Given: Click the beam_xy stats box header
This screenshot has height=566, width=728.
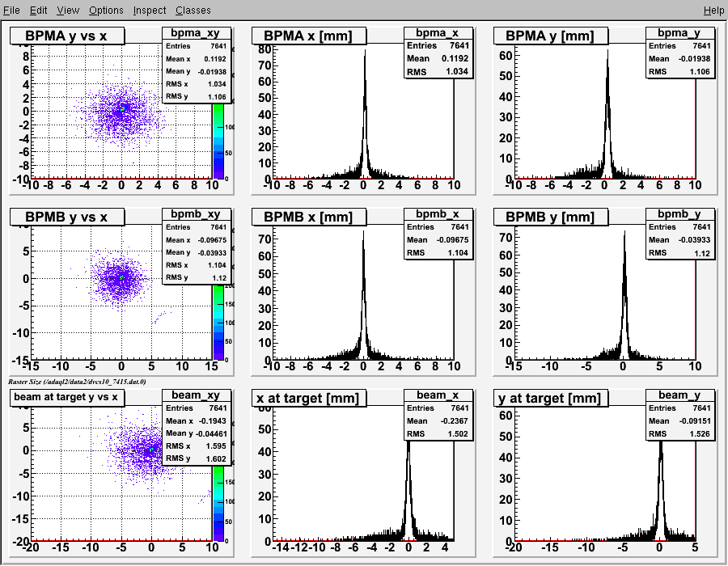Looking at the screenshot, I should click(197, 395).
